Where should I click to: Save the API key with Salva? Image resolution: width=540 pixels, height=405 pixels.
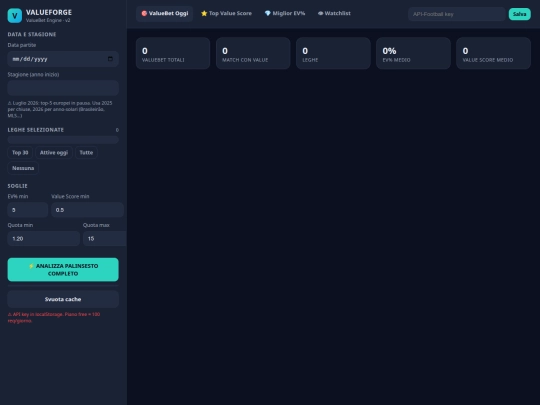pyautogui.click(x=519, y=14)
